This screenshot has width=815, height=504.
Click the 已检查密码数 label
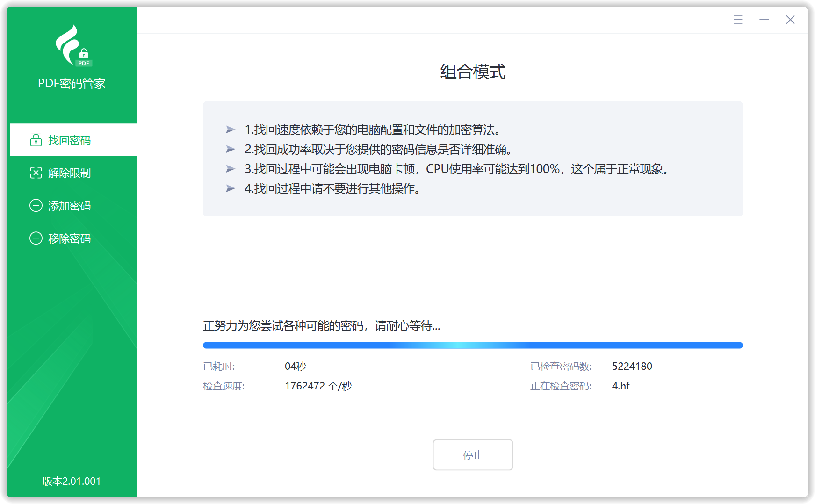tap(561, 367)
